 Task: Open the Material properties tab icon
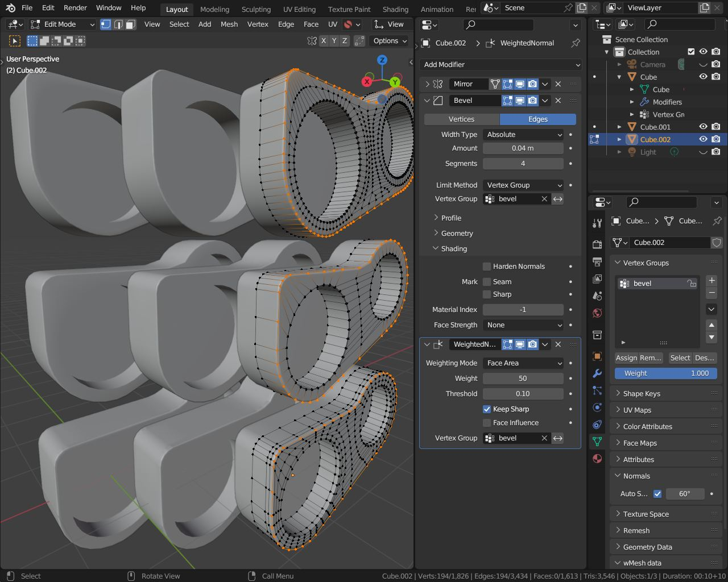tap(597, 459)
